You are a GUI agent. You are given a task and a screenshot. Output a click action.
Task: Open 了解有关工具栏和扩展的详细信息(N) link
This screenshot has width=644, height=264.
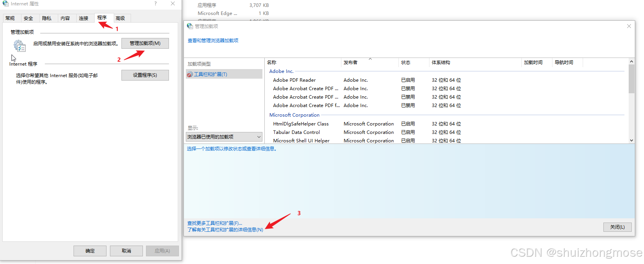225,230
